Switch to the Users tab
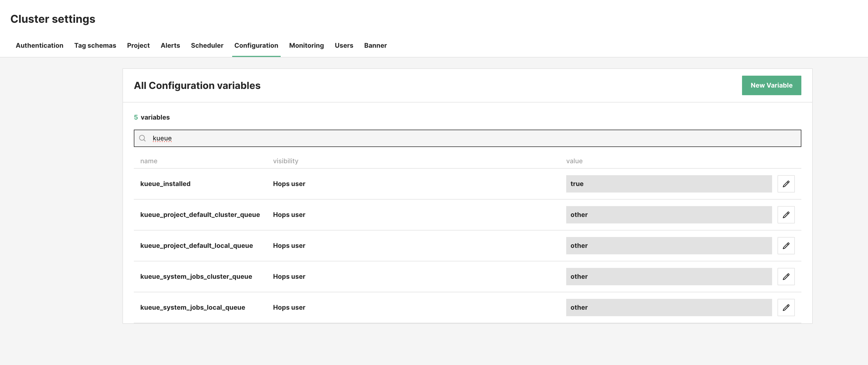This screenshot has height=365, width=868. click(x=344, y=45)
